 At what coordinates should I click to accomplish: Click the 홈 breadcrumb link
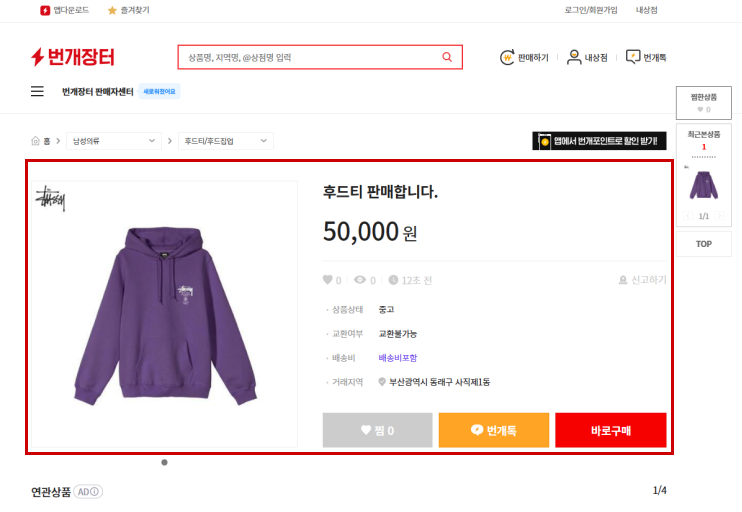point(41,141)
